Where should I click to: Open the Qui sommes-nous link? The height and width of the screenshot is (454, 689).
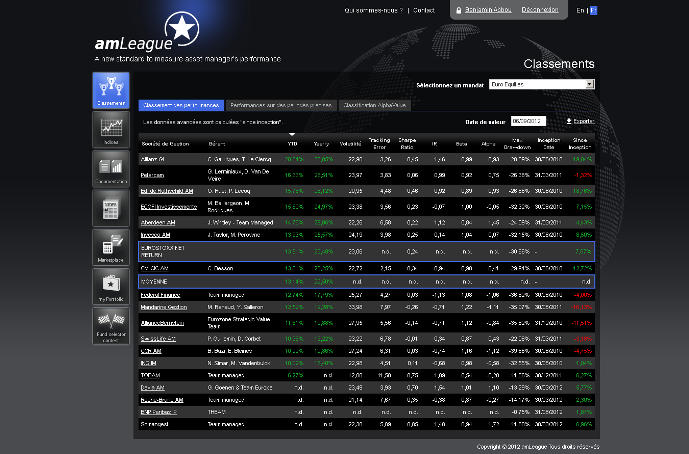pyautogui.click(x=374, y=10)
